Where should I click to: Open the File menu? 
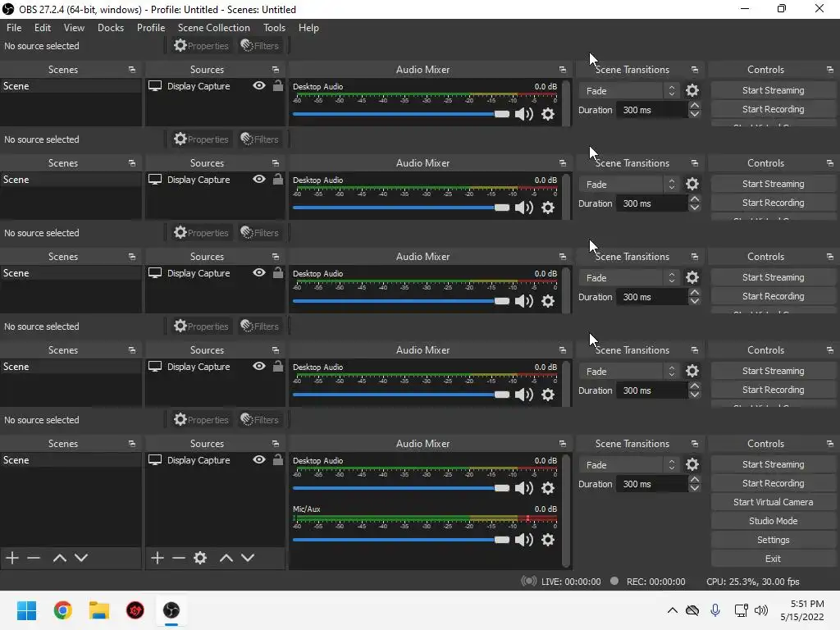pos(14,28)
